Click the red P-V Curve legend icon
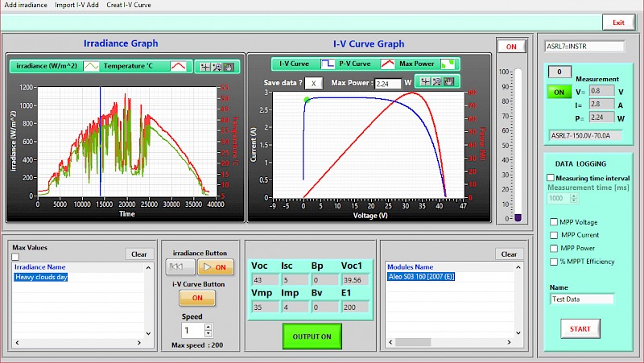The height and width of the screenshot is (363, 644). pos(387,64)
